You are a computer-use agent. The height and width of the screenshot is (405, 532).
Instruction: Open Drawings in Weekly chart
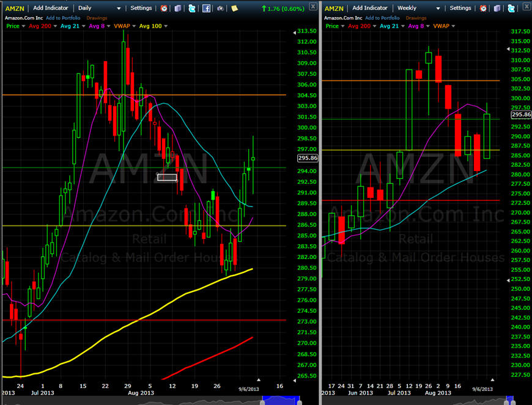point(416,18)
